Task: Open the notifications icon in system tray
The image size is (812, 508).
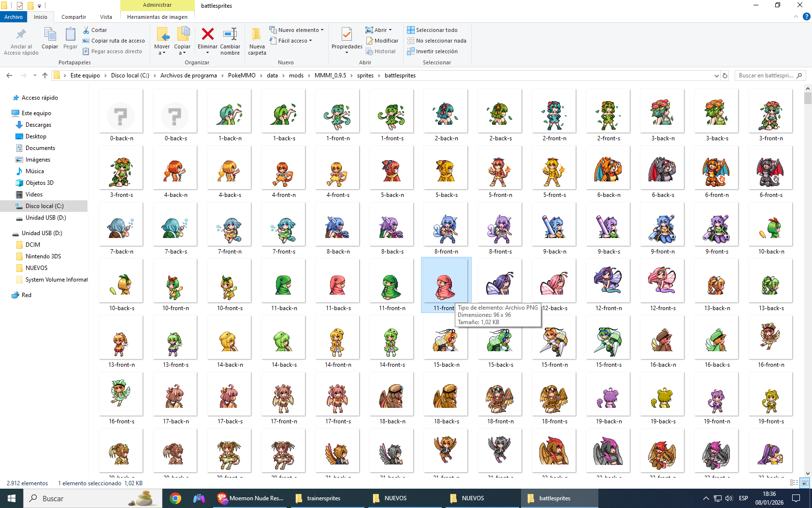Action: coord(796,498)
